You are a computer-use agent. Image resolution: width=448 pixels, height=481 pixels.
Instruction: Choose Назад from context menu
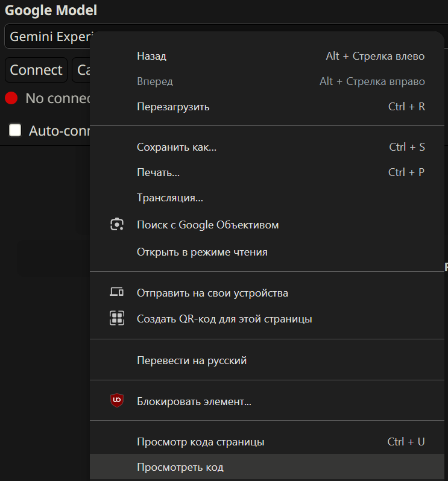[267, 56]
